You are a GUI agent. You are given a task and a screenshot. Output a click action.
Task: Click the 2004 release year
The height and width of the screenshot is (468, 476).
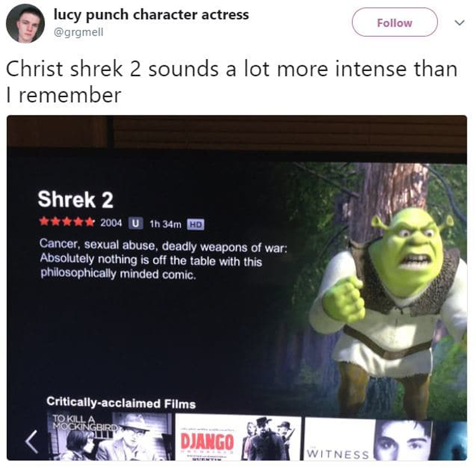[111, 223]
